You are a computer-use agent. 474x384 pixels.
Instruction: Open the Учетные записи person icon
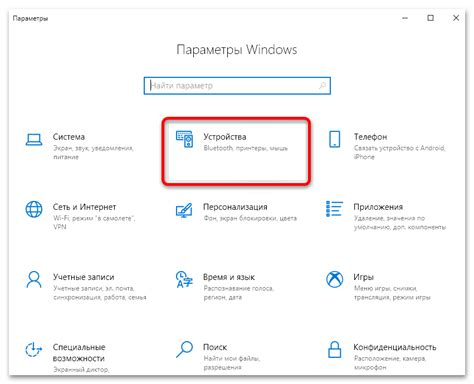point(34,279)
